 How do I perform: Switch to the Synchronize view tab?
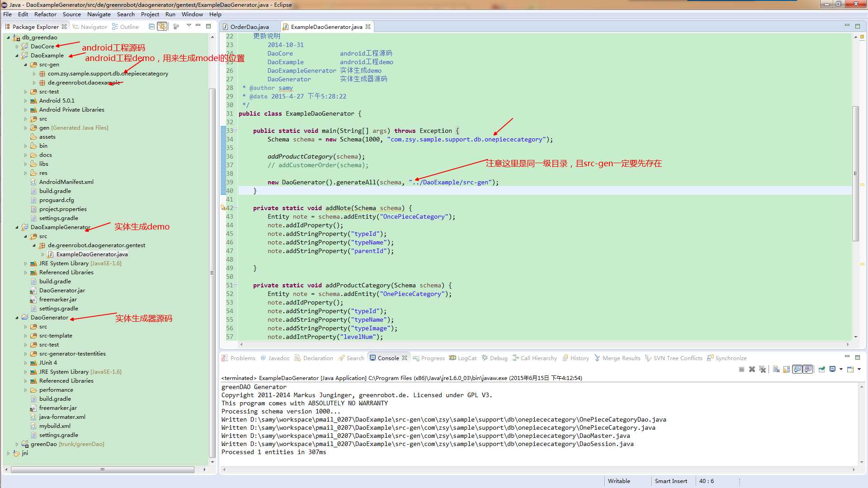pyautogui.click(x=726, y=358)
